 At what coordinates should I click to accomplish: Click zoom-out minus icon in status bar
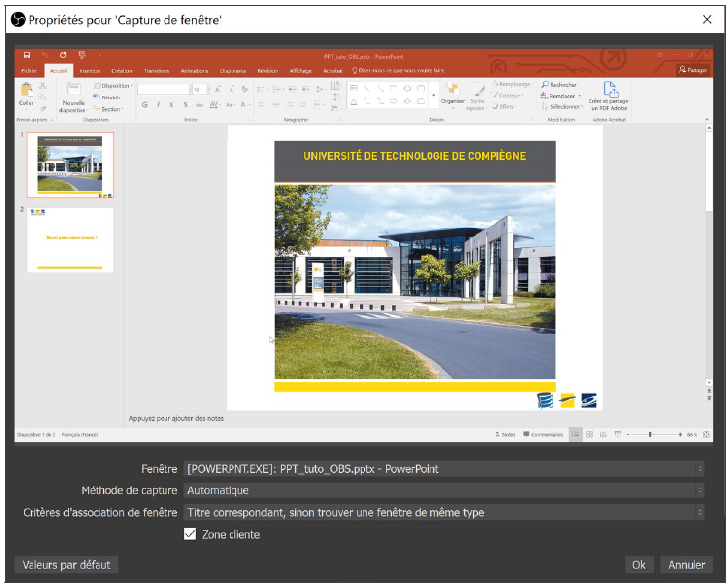628,434
